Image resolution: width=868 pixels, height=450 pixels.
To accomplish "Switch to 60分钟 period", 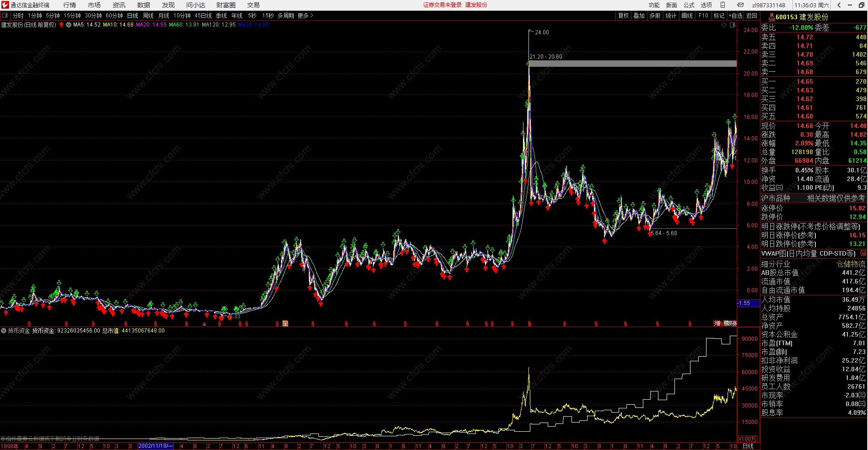I will 114,16.
